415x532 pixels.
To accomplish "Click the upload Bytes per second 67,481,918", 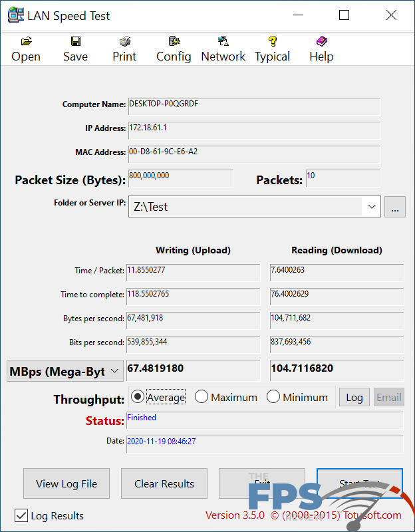I will (193, 321).
